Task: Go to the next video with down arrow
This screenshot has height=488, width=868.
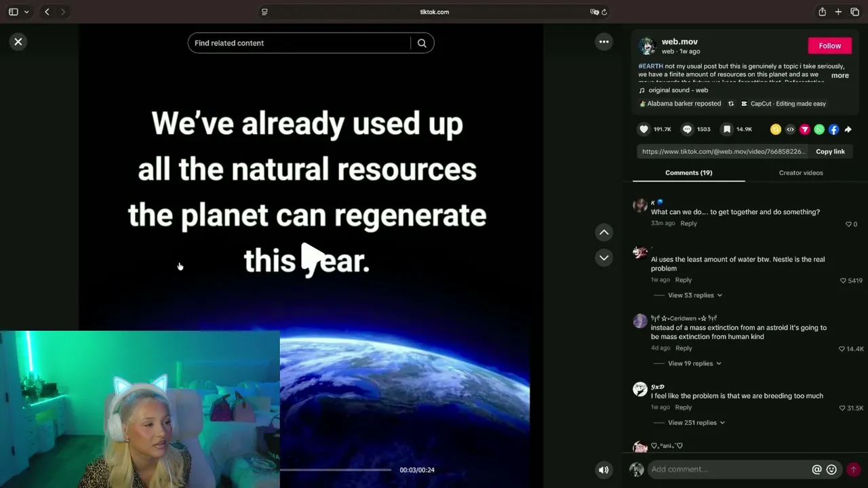Action: (604, 258)
